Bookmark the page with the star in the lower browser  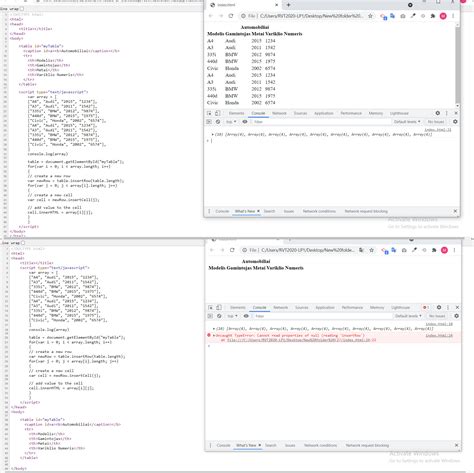click(x=371, y=250)
